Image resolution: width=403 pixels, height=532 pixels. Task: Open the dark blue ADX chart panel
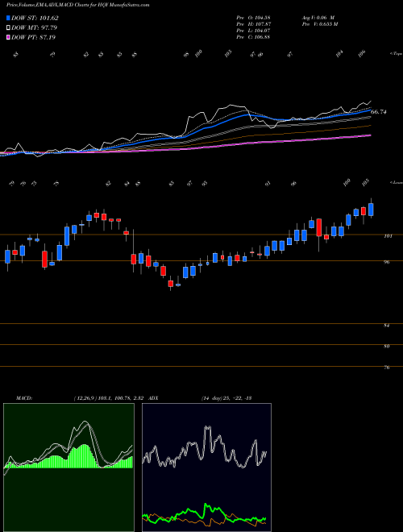[206, 468]
